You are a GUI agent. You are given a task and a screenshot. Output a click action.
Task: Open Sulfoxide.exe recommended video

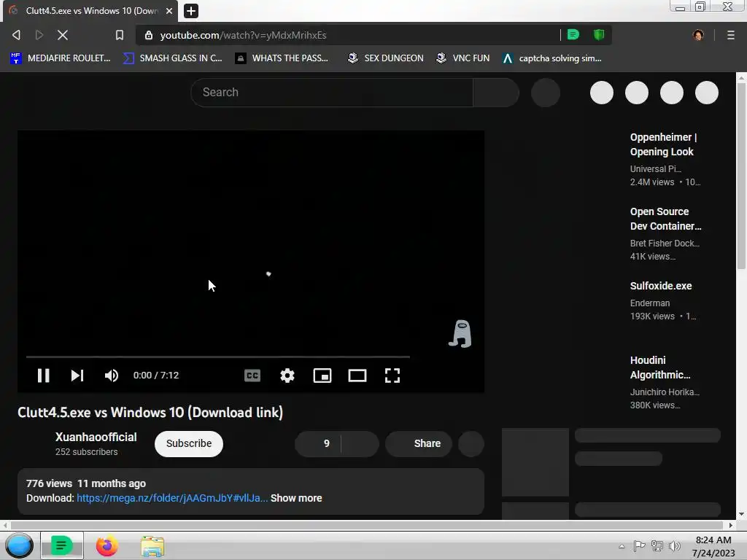(x=661, y=286)
